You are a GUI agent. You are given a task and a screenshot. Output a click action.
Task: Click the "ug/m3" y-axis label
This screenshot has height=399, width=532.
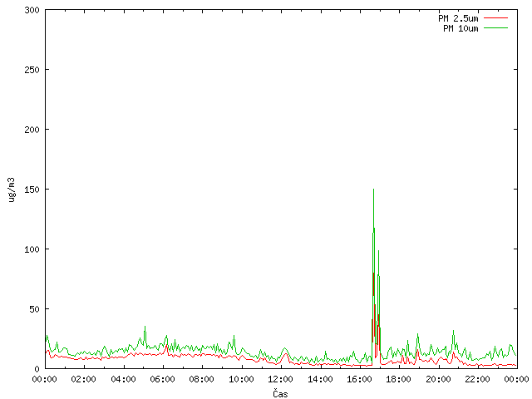coord(12,190)
